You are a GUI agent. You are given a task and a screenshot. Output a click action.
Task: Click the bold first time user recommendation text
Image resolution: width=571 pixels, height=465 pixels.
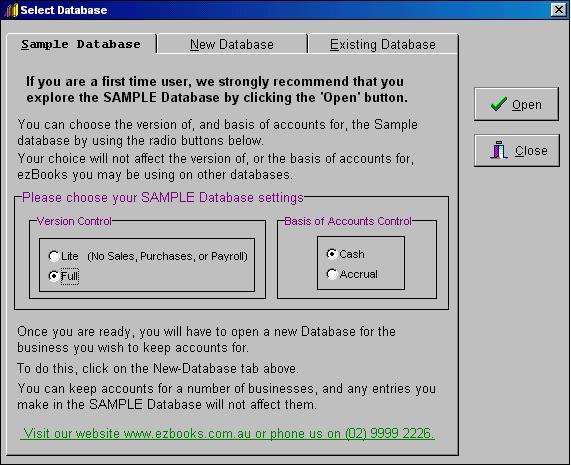[217, 89]
